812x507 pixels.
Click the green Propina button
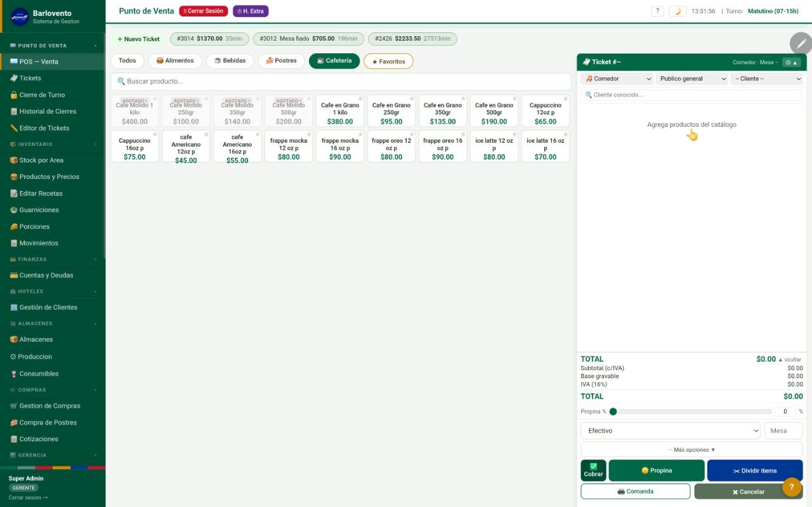point(657,470)
